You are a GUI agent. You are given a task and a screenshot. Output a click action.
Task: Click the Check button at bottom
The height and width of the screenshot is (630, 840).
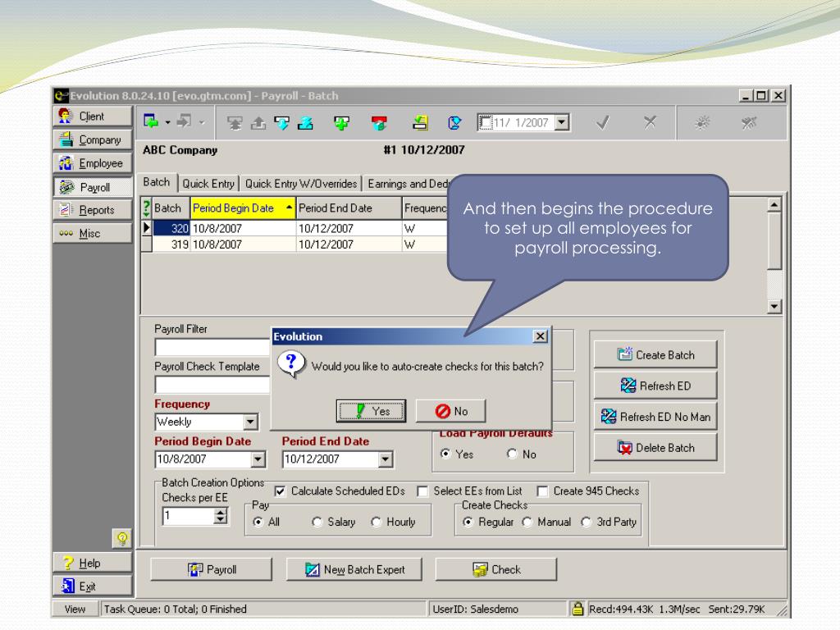(496, 569)
